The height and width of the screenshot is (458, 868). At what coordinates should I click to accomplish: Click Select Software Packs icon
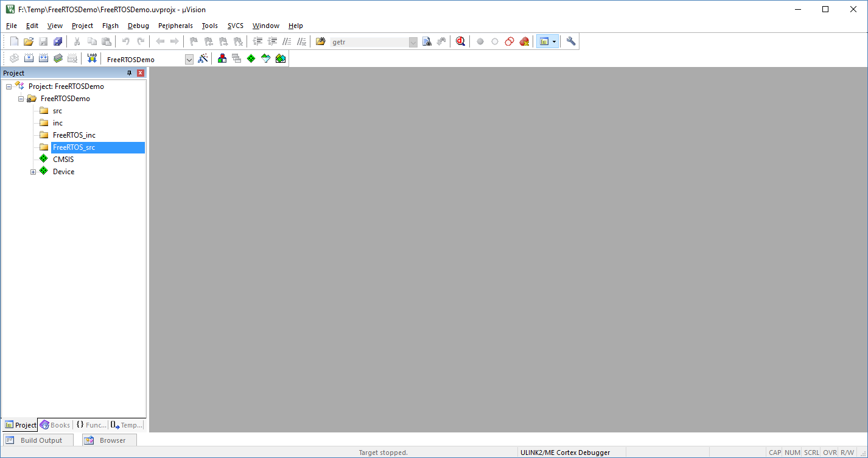click(x=266, y=58)
